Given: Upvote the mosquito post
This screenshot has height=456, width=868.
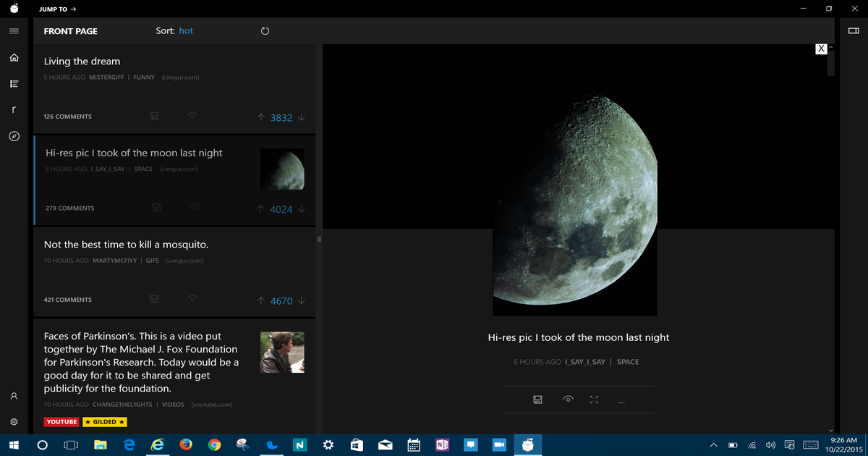Looking at the screenshot, I should click(x=260, y=300).
